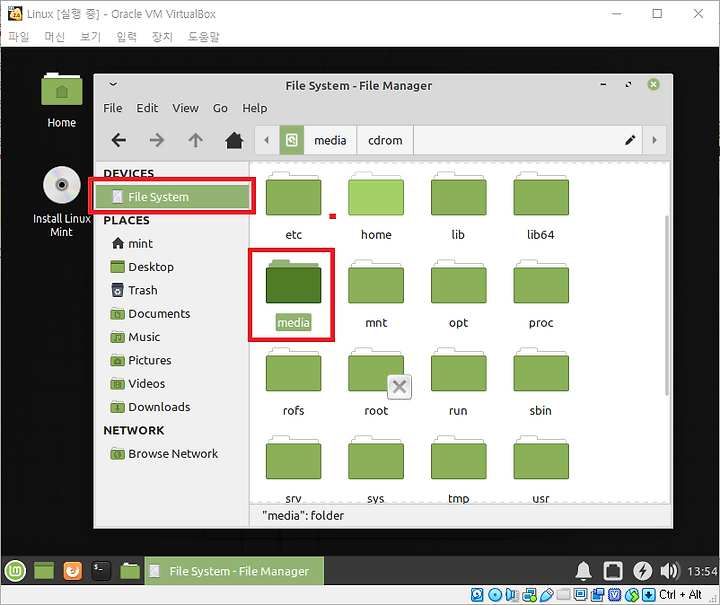Show later path segments with right chevron
720x605 pixels.
pyautogui.click(x=654, y=140)
